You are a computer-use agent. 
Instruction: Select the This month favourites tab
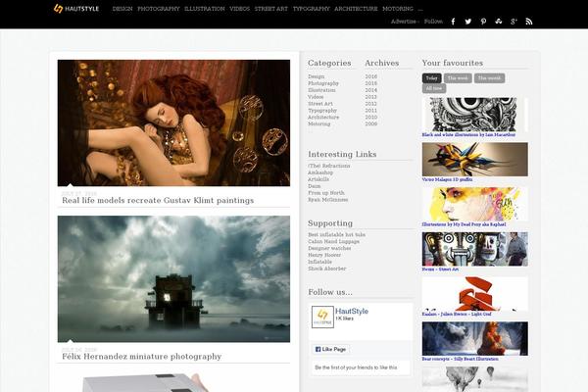(489, 78)
